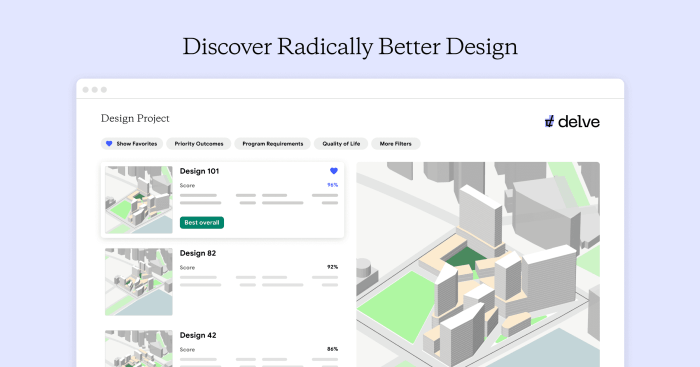Click the Best overall badge
The width and height of the screenshot is (700, 367).
(x=202, y=222)
